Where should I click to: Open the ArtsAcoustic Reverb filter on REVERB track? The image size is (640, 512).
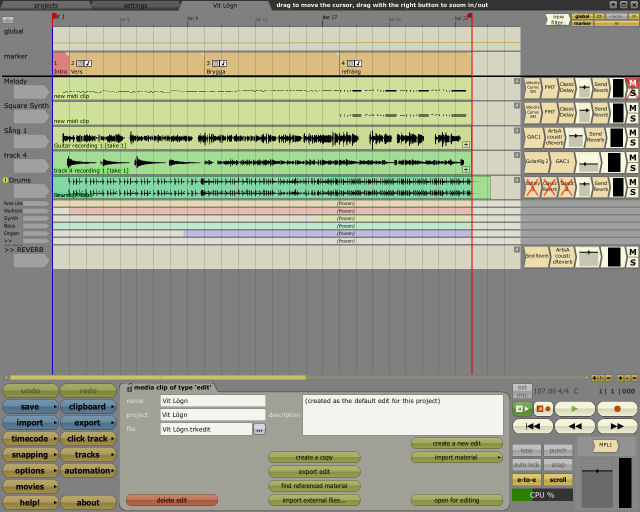(562, 256)
